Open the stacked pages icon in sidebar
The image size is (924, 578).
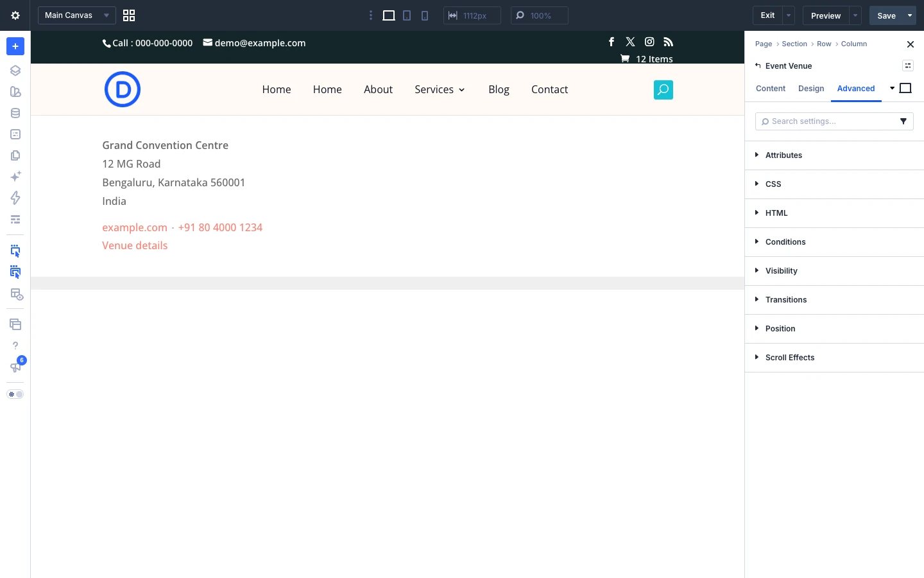point(15,155)
